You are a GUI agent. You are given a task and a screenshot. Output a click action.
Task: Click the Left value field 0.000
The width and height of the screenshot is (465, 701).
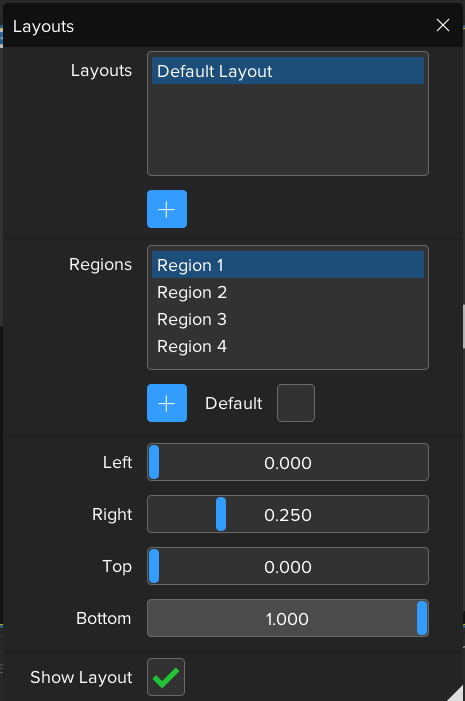[x=287, y=462]
